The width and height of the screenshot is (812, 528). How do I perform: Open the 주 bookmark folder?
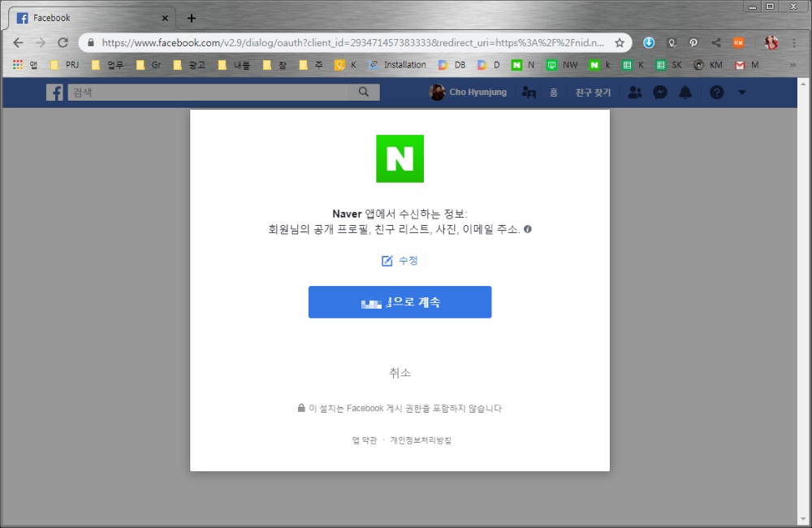pos(311,65)
